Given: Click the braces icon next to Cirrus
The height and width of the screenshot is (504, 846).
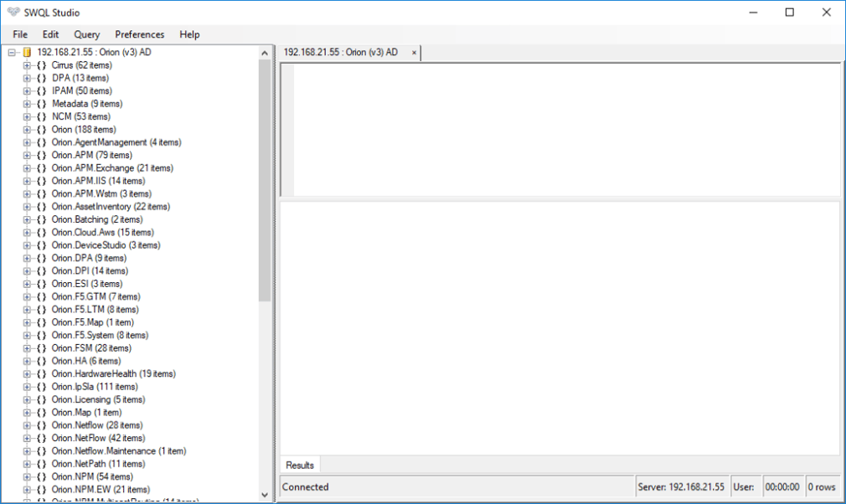Looking at the screenshot, I should click(x=41, y=65).
